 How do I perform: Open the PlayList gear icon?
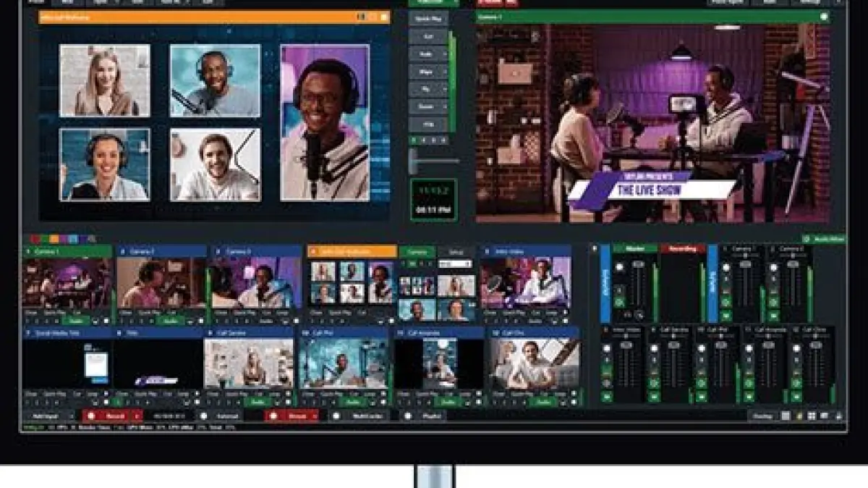pos(408,416)
